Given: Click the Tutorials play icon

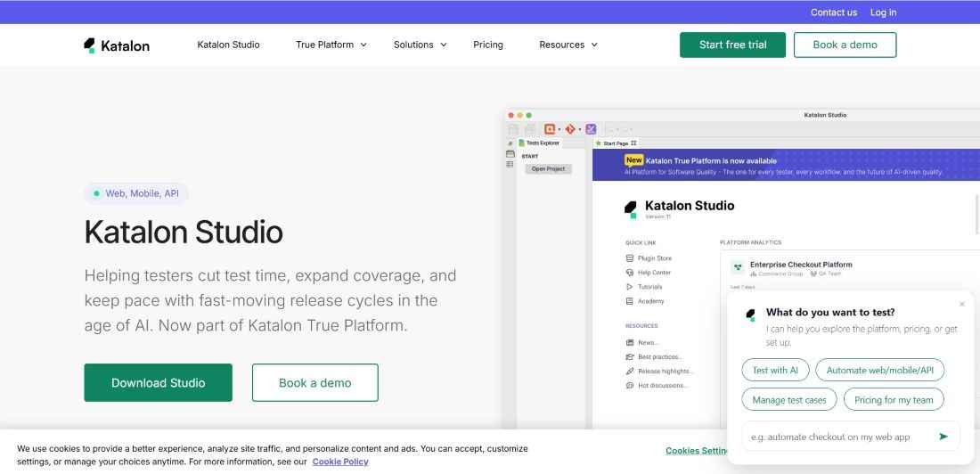Looking at the screenshot, I should pyautogui.click(x=629, y=287).
